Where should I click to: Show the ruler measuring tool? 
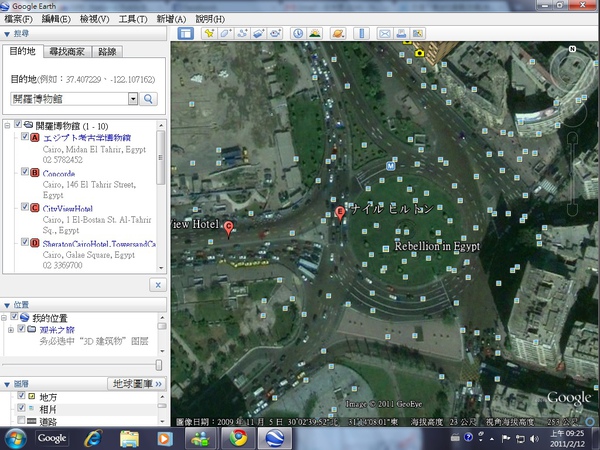click(361, 34)
